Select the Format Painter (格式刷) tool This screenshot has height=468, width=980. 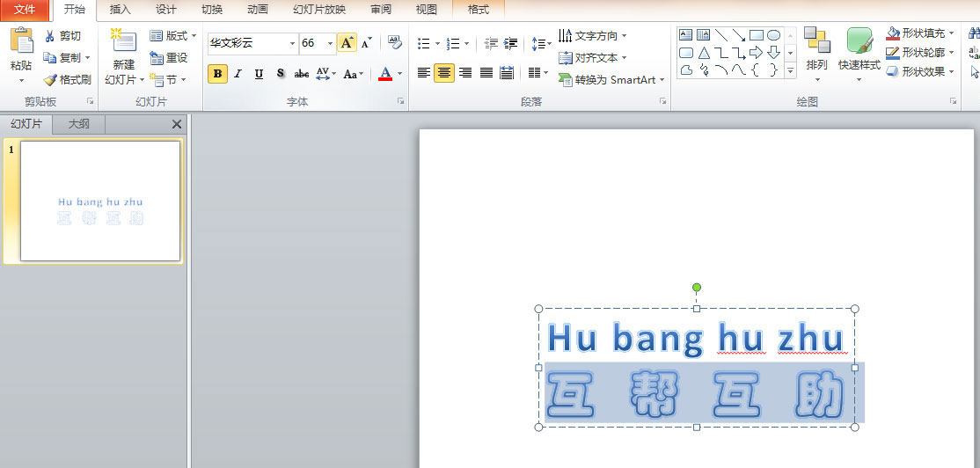click(51, 79)
